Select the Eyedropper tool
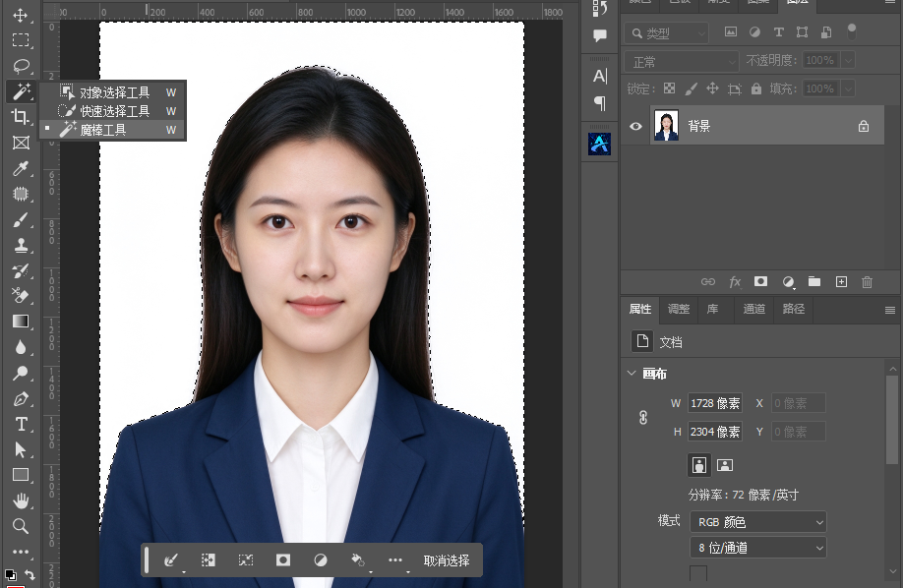The width and height of the screenshot is (903, 588). point(21,168)
